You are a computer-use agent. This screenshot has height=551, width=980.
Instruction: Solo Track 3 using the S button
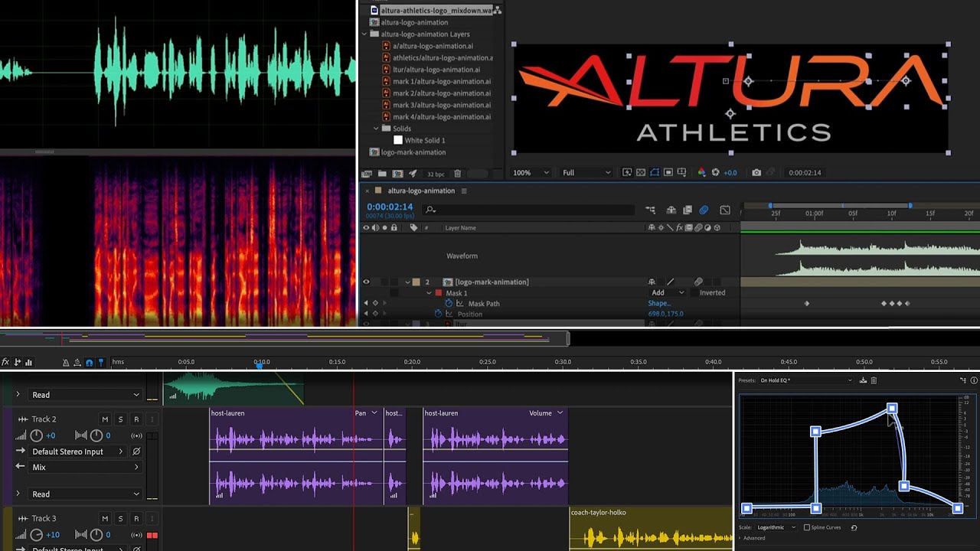pyautogui.click(x=120, y=519)
